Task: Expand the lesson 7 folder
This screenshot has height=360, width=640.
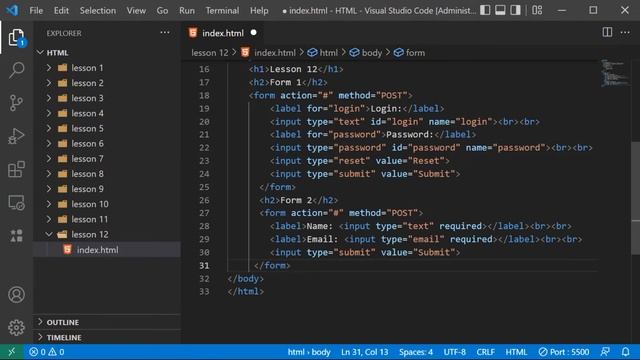Action: tap(49, 158)
